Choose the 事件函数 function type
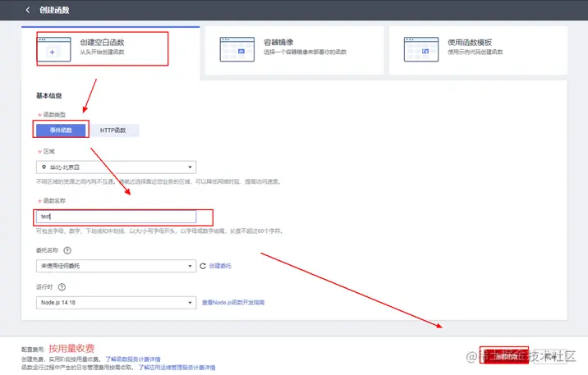The image size is (588, 375). click(61, 130)
